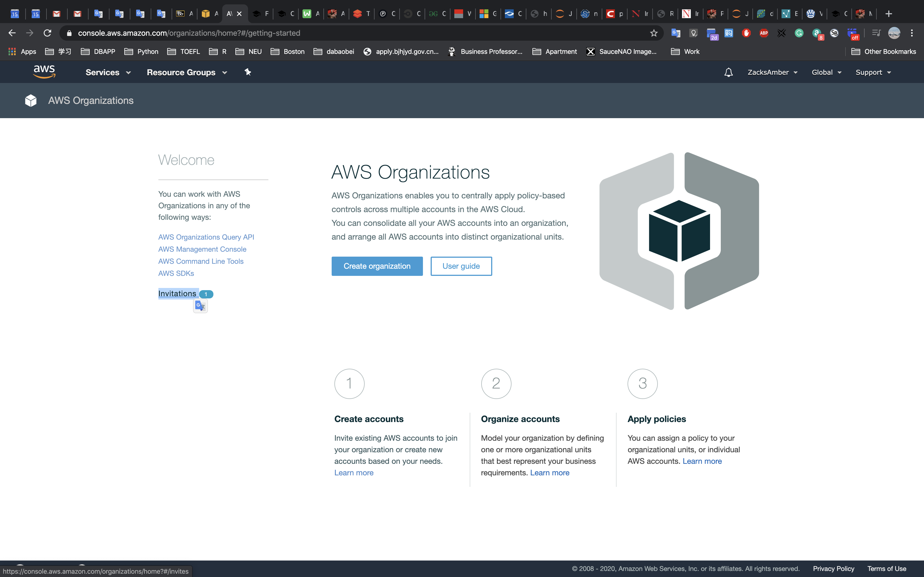Click the AdBlock Plus extension icon

[x=764, y=33]
